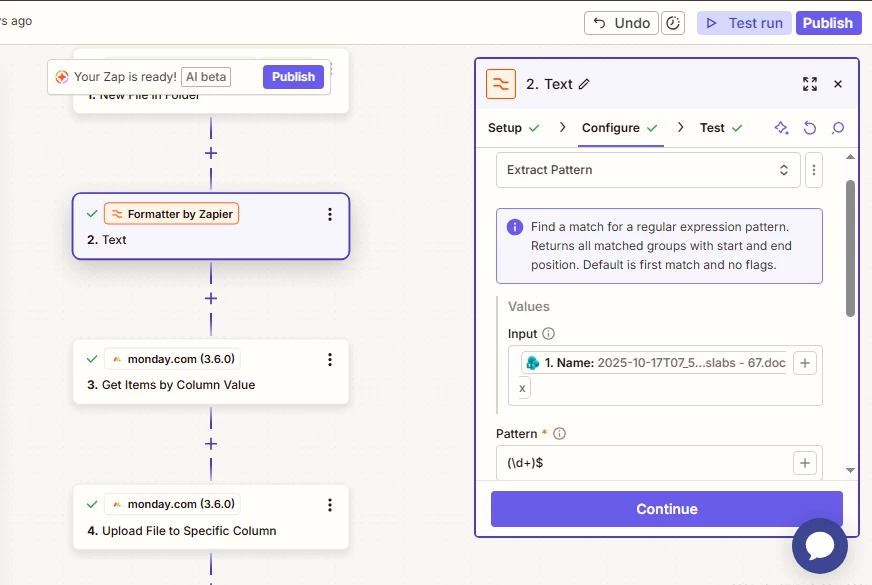Switch to the Setup tab

tap(513, 128)
